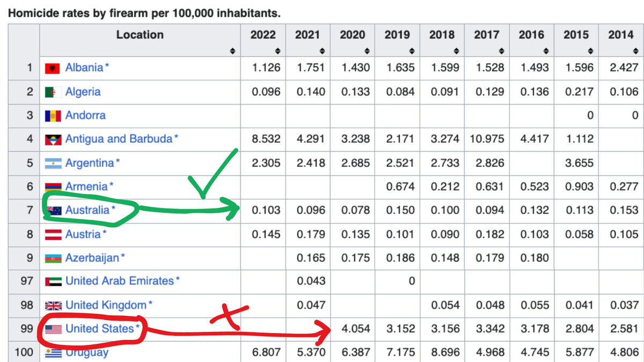Sort table by Location column
Viewport: 644px width, 362px height.
tap(232, 50)
